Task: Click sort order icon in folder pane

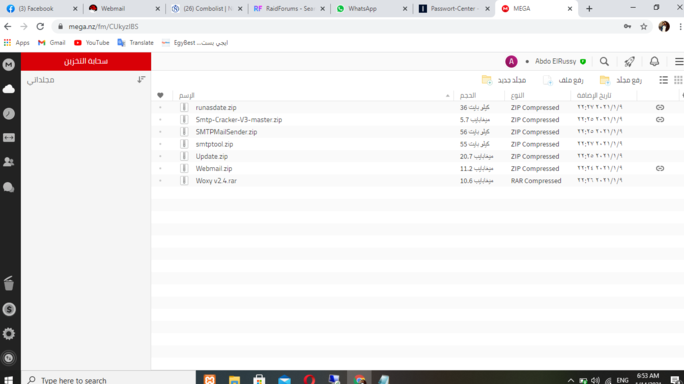Action: [x=141, y=79]
